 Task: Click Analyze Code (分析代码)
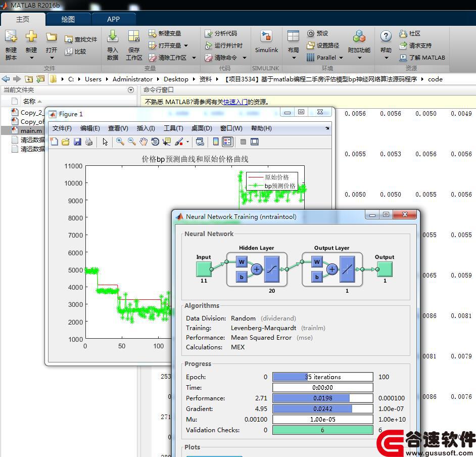click(x=221, y=33)
